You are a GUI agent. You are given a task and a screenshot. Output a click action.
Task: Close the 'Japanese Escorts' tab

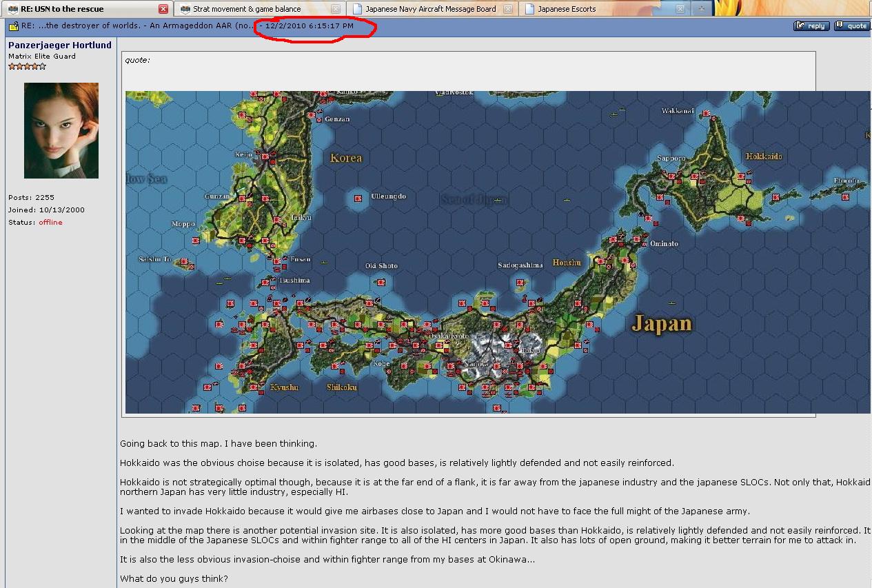(x=680, y=9)
